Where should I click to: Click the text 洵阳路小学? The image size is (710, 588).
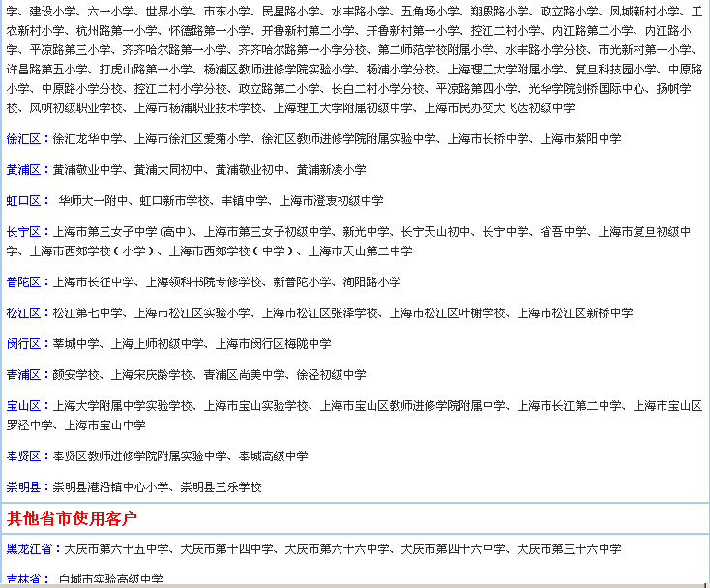[x=372, y=282]
